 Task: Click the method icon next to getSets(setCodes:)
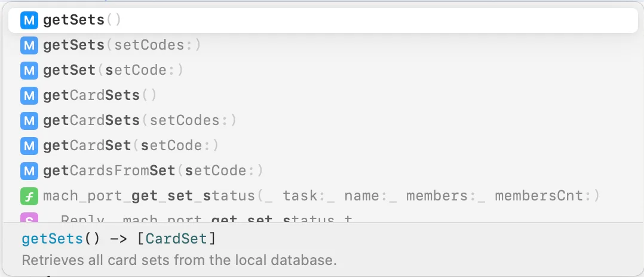point(29,45)
